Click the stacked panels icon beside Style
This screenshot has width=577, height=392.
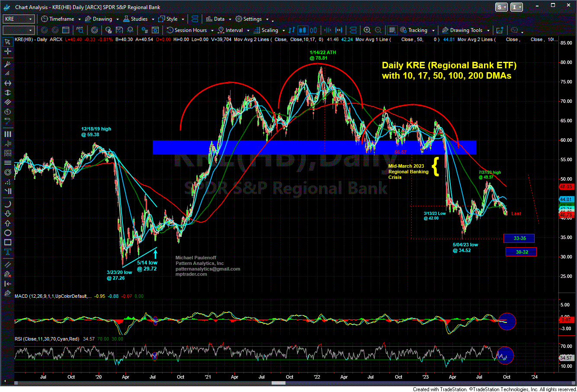[x=194, y=19]
